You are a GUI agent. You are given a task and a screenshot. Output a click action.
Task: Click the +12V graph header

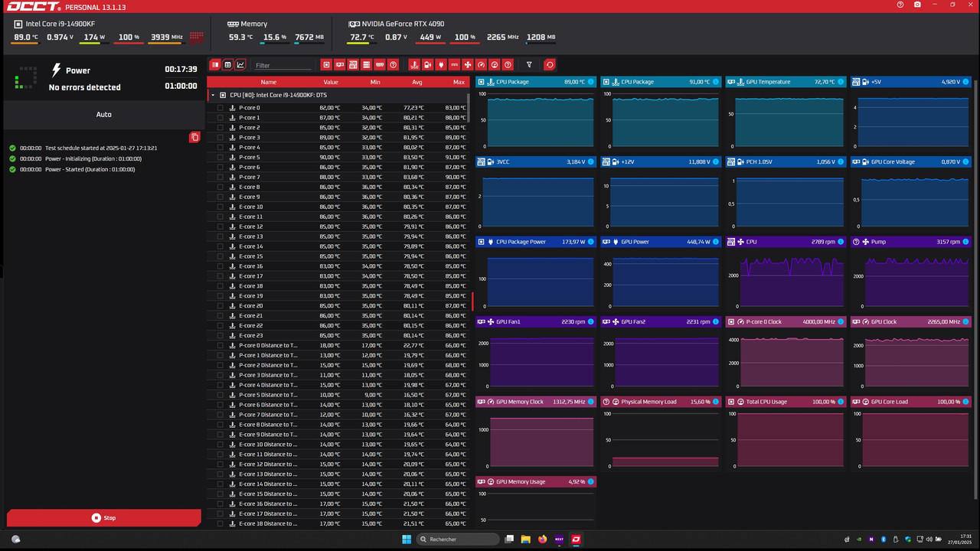(661, 162)
